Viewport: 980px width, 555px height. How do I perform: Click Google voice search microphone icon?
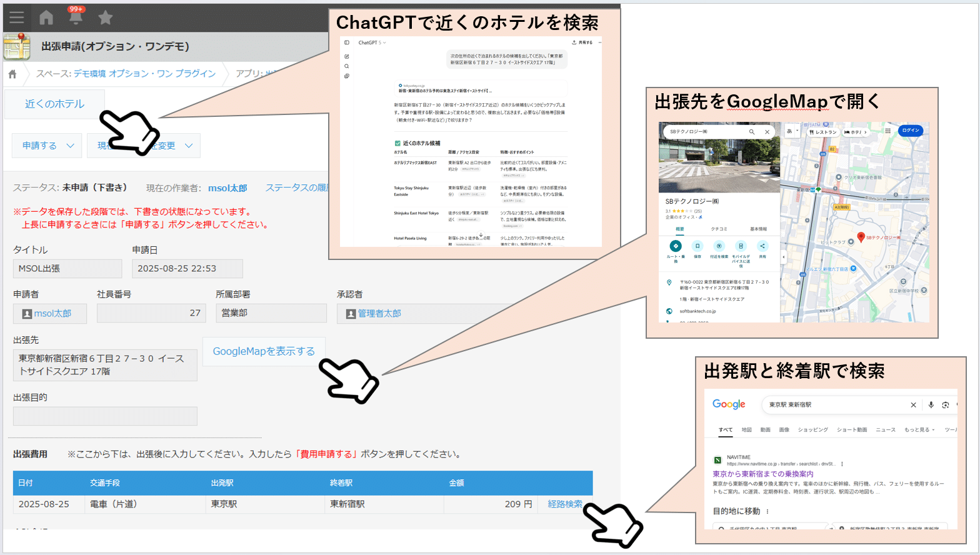coord(931,405)
